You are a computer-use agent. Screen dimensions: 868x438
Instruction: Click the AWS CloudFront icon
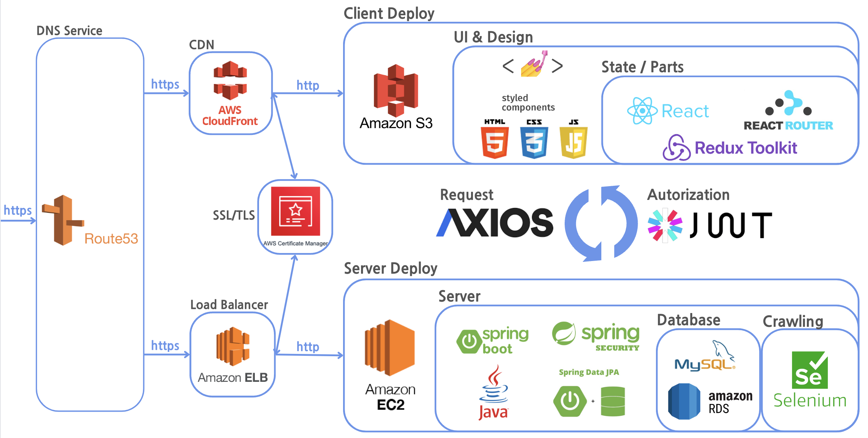tap(230, 81)
